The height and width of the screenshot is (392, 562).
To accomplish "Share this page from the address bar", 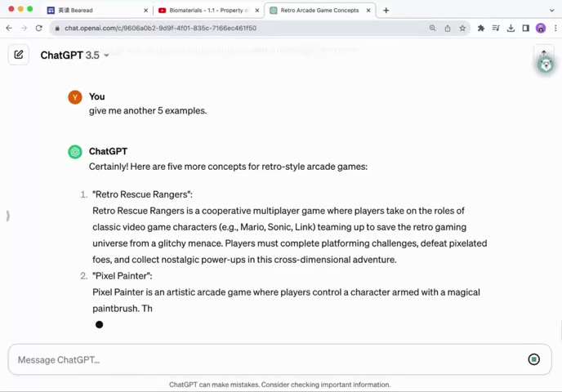I will coord(448,29).
